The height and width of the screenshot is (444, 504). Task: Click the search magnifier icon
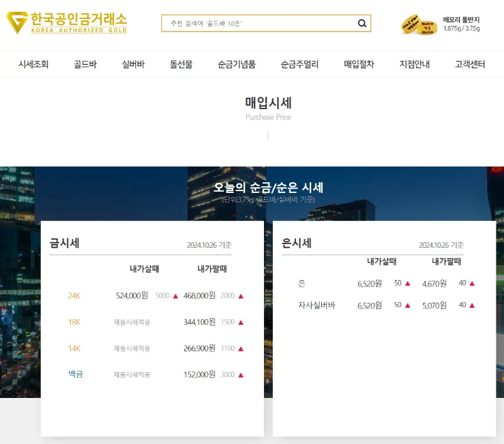click(362, 23)
